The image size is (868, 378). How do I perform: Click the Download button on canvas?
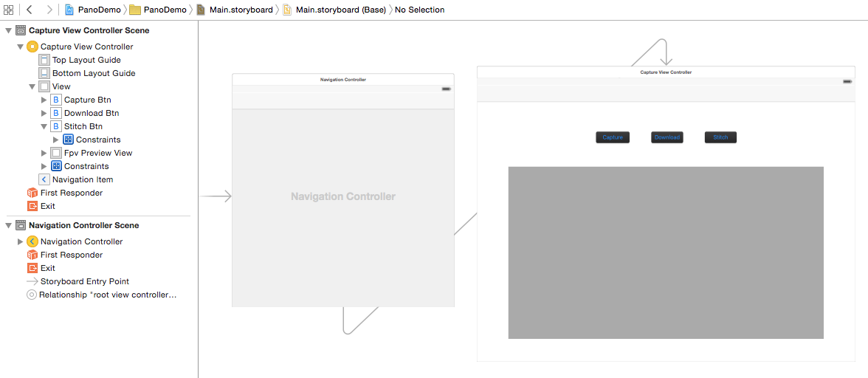tap(666, 137)
